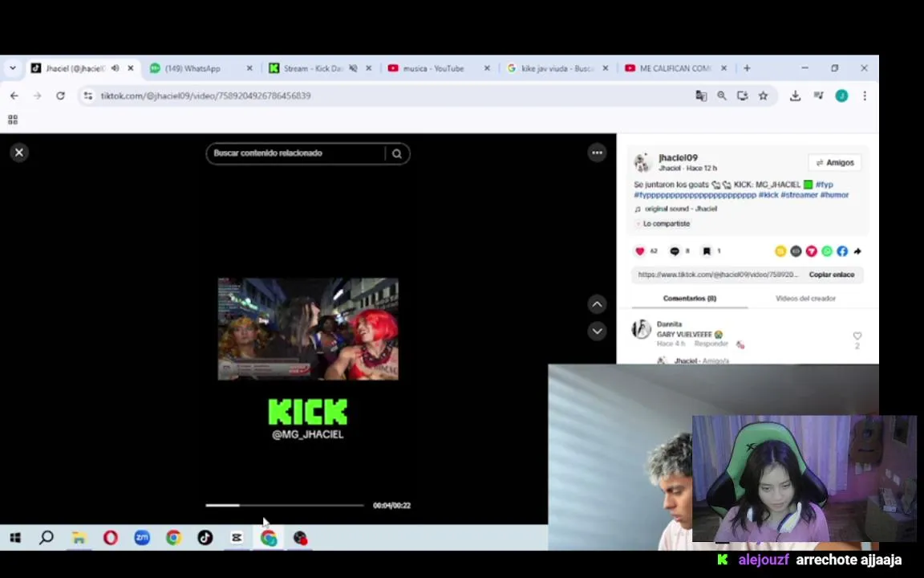Click the browser Back arrow

click(x=14, y=96)
